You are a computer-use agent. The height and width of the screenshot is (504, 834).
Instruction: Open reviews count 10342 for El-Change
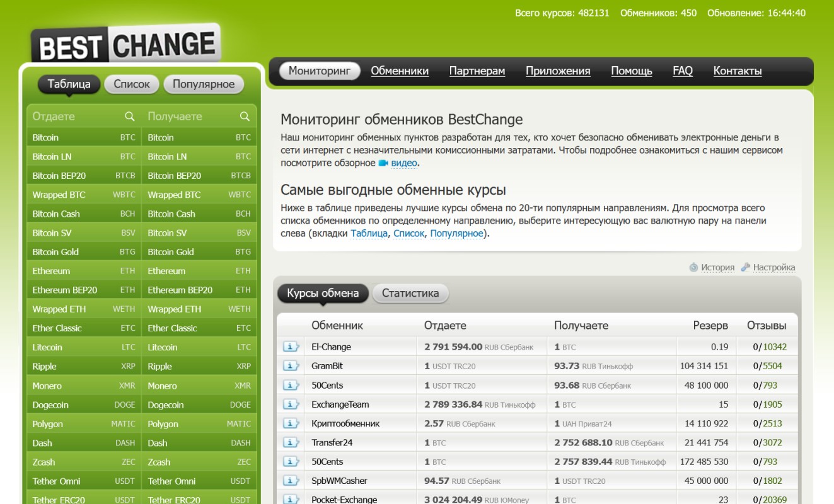pos(775,346)
